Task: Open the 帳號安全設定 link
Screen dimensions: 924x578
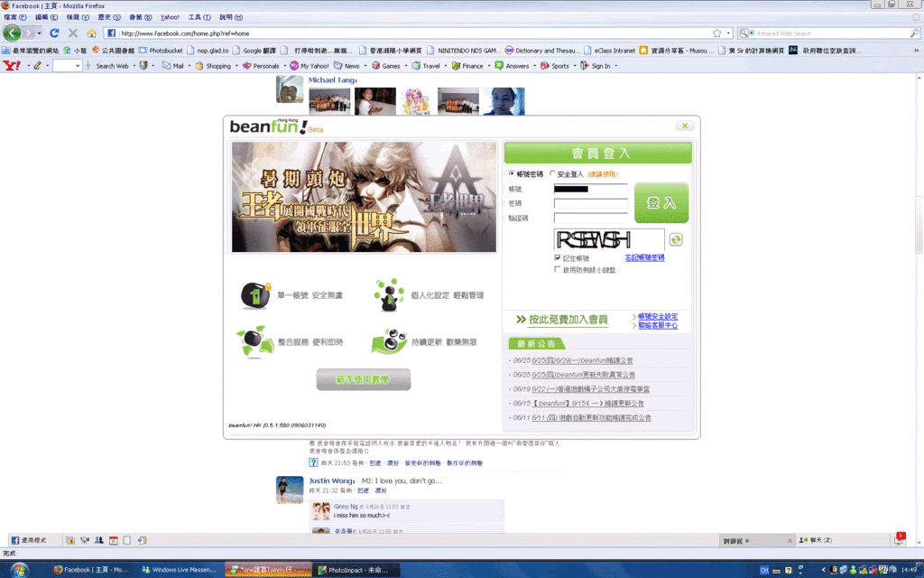Action: point(658,317)
